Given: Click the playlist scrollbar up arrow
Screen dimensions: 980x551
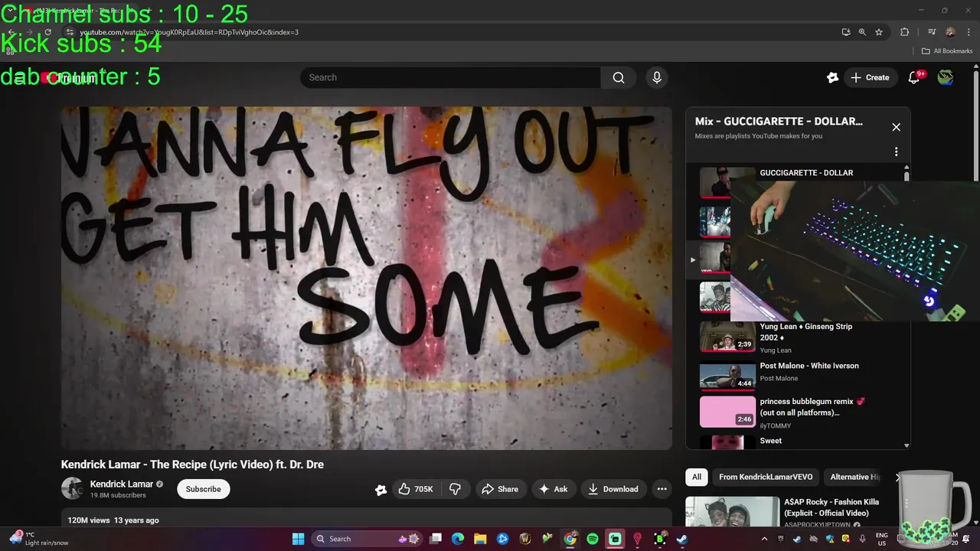Looking at the screenshot, I should tap(906, 168).
